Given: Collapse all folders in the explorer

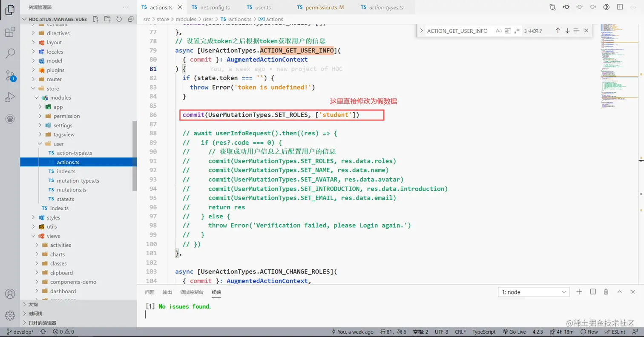Looking at the screenshot, I should pos(130,19).
